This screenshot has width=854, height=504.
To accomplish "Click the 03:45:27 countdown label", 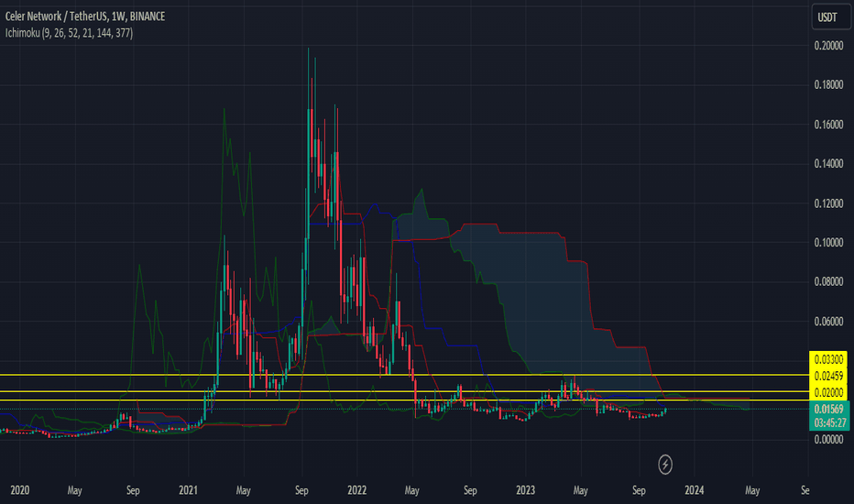I will pos(829,422).
